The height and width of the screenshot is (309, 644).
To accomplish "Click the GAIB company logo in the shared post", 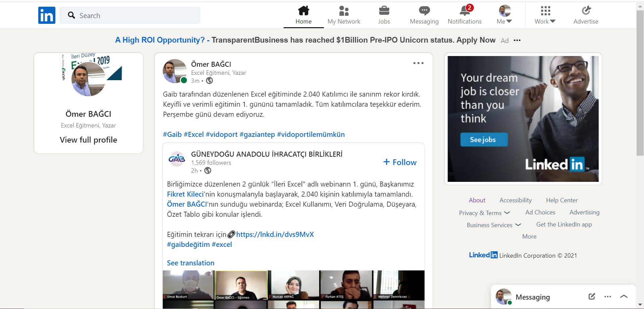I will [177, 158].
